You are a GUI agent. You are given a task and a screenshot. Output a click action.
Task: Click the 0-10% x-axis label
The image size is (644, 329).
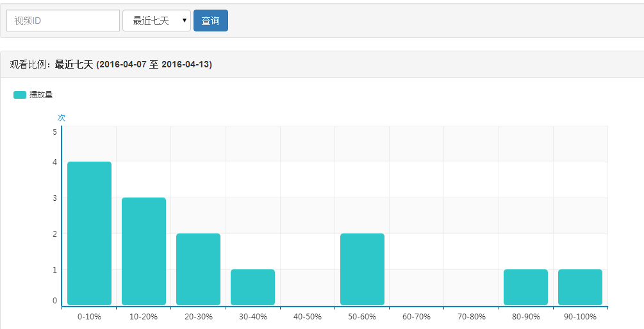(89, 317)
